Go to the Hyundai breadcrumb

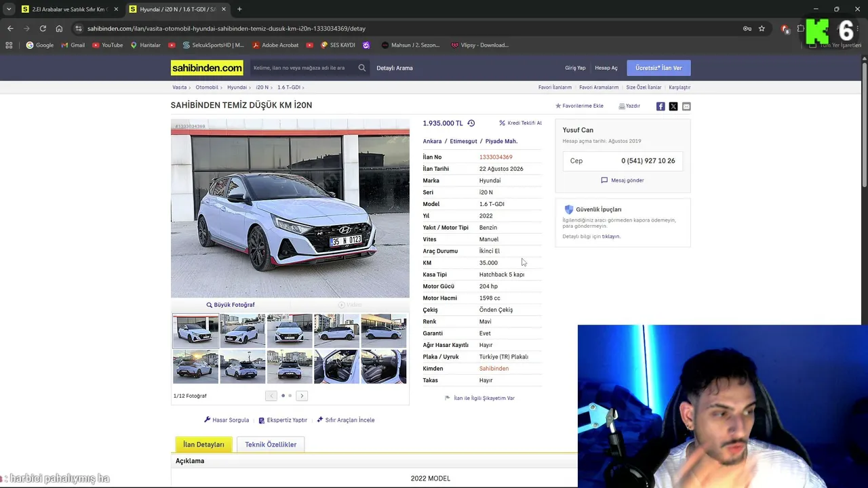(x=237, y=87)
